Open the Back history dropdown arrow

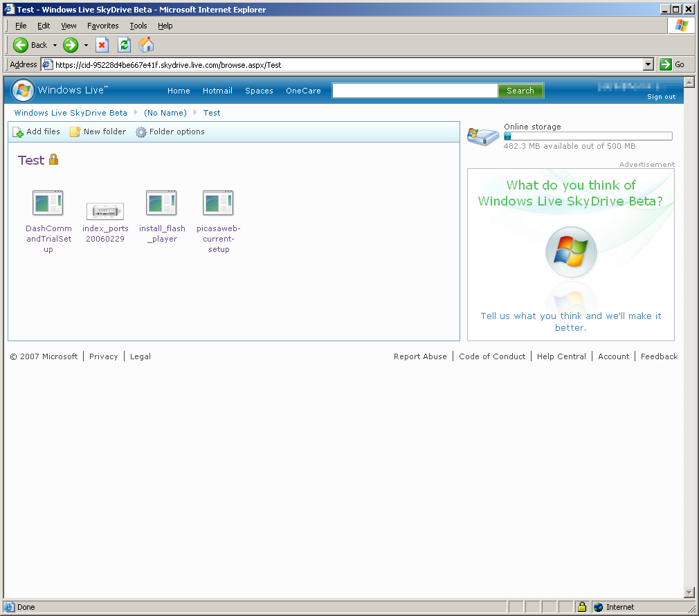point(55,45)
